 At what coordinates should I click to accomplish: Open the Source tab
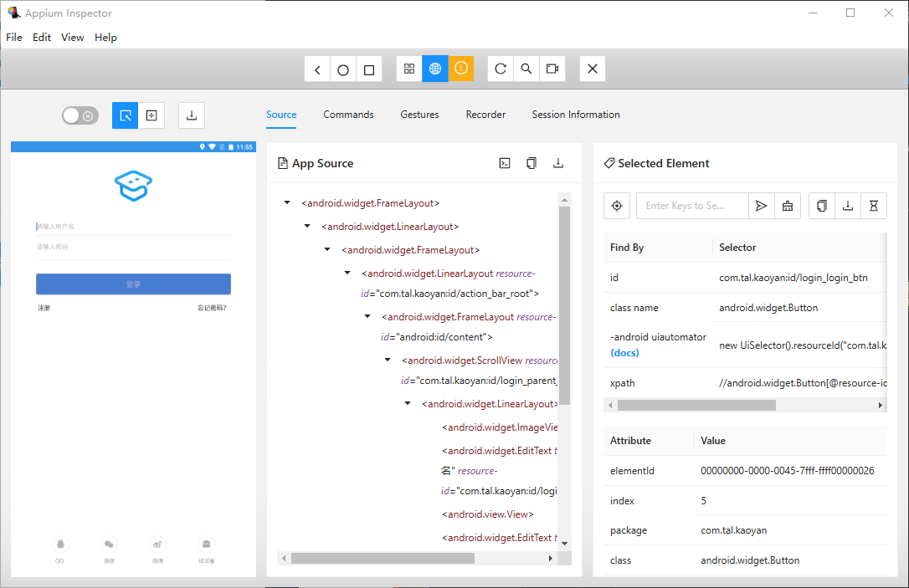[x=281, y=115]
